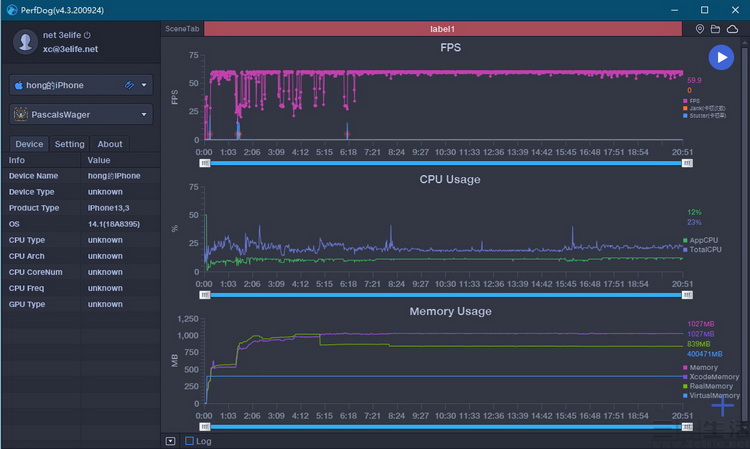Click FPS chart left range slider handle
The image size is (750, 449).
(x=205, y=163)
